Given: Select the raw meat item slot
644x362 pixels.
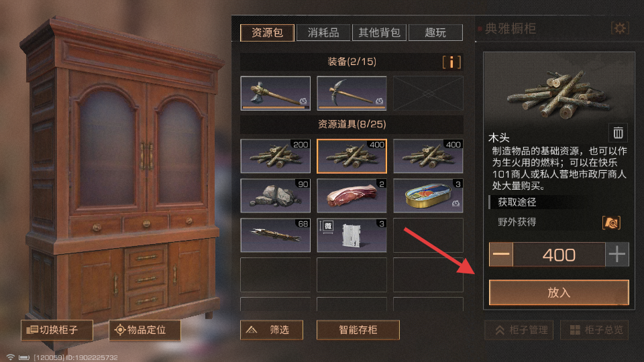Looking at the screenshot, I should (x=352, y=195).
